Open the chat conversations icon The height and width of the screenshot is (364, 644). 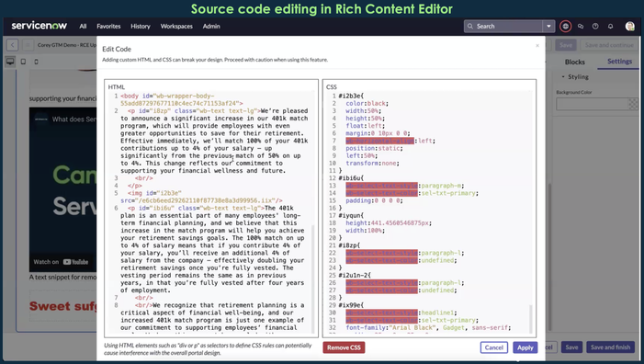[x=581, y=27]
